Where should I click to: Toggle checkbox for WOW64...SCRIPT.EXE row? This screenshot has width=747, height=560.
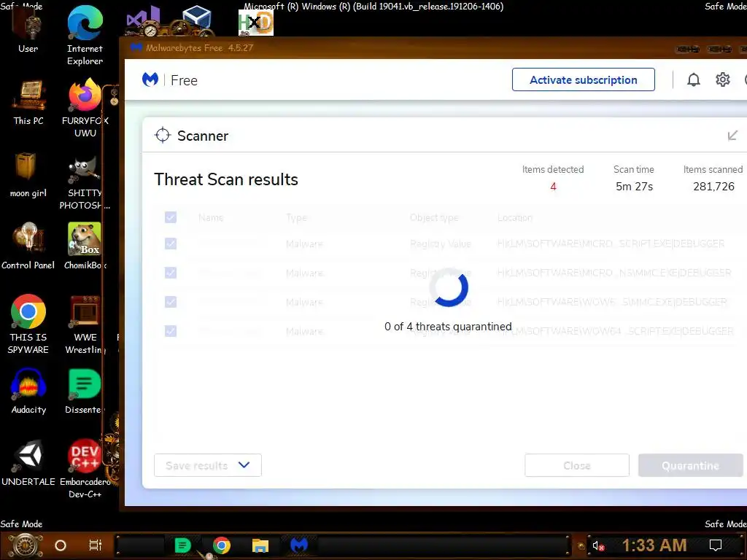point(171,331)
